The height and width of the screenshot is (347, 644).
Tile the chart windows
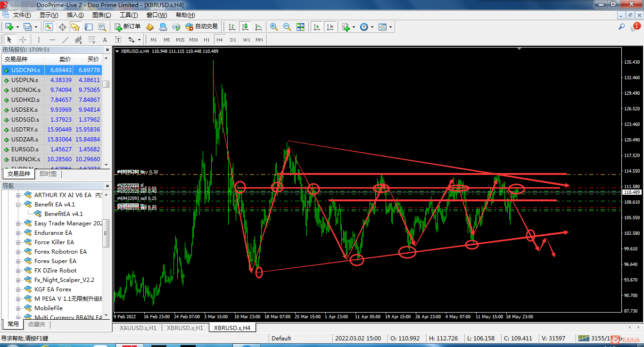pos(300,27)
